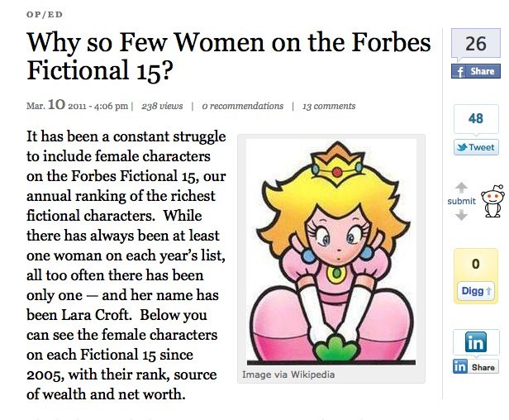Open the 13 comments link
The width and height of the screenshot is (509, 420).
(329, 106)
